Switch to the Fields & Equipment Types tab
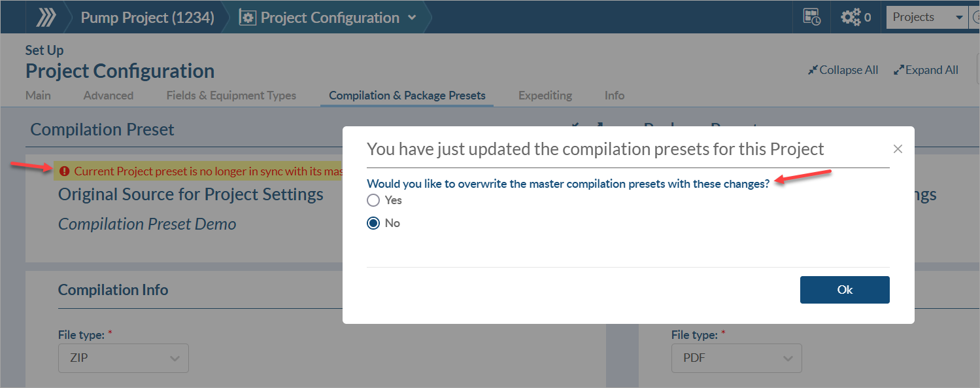 click(231, 96)
